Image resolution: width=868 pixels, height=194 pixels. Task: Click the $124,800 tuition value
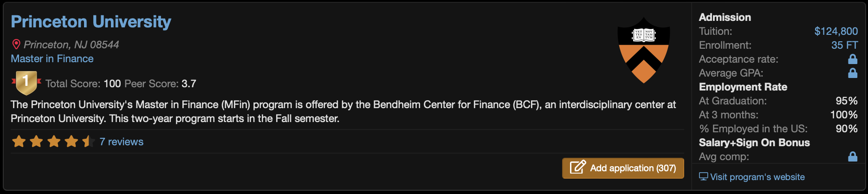point(836,31)
